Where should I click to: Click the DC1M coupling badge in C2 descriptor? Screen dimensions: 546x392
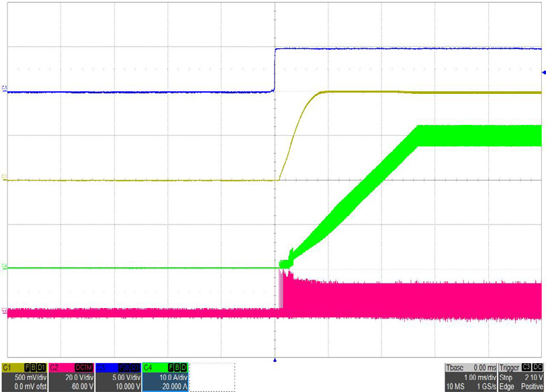(x=84, y=368)
